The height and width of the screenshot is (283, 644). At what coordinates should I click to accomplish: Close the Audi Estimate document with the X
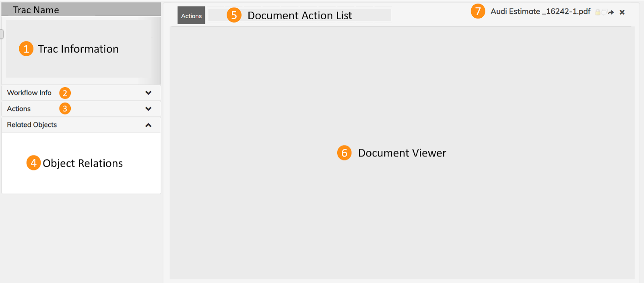(x=622, y=12)
